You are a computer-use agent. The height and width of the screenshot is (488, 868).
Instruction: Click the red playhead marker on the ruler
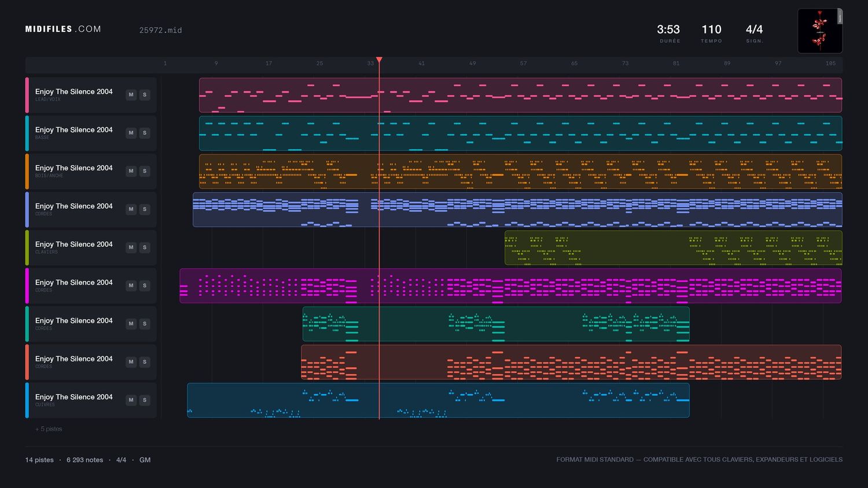coord(379,60)
